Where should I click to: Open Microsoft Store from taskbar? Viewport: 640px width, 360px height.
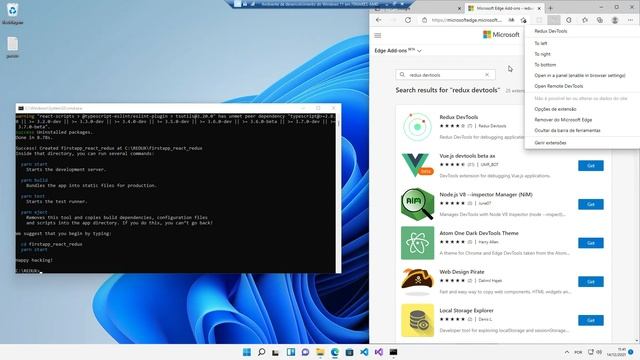349,352
